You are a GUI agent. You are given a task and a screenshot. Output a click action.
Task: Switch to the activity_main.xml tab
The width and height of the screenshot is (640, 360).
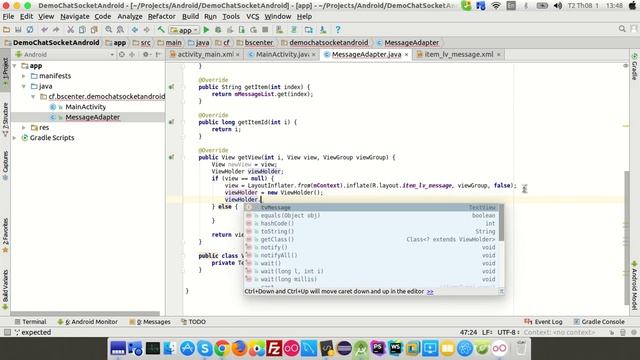(x=204, y=54)
